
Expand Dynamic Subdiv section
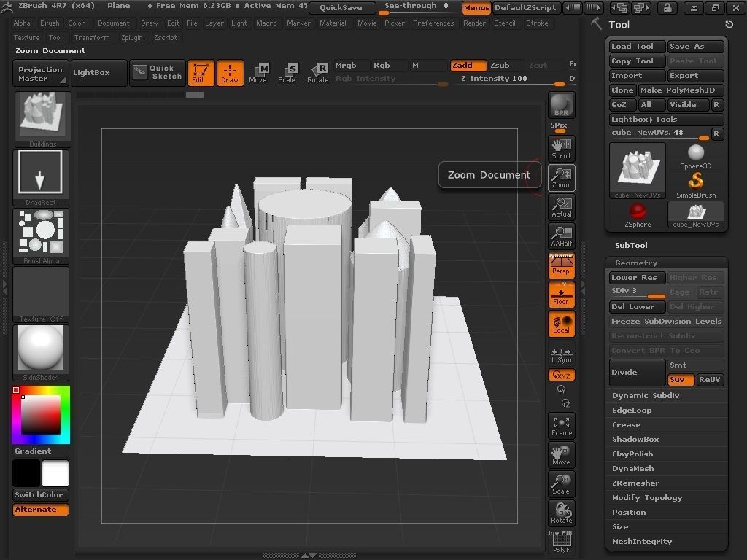pyautogui.click(x=646, y=396)
